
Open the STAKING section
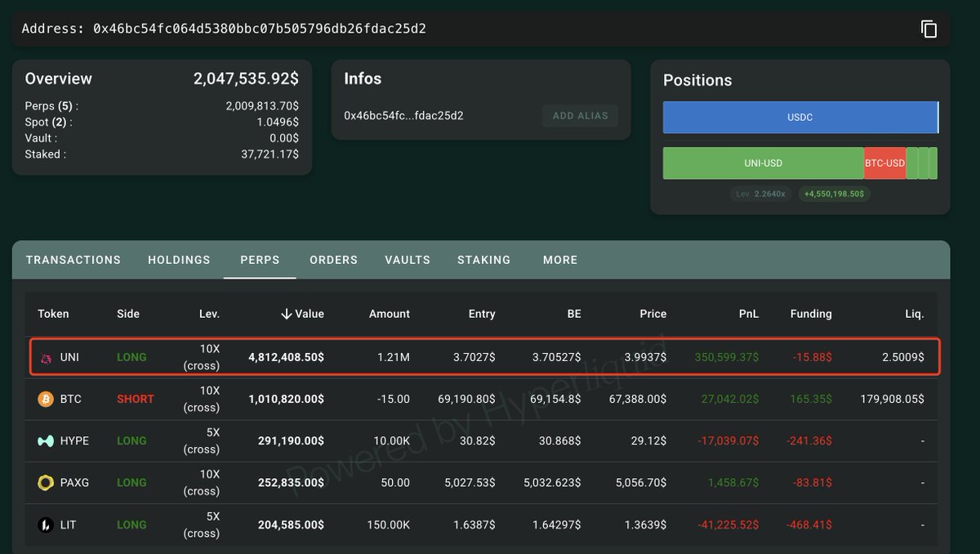click(x=483, y=259)
